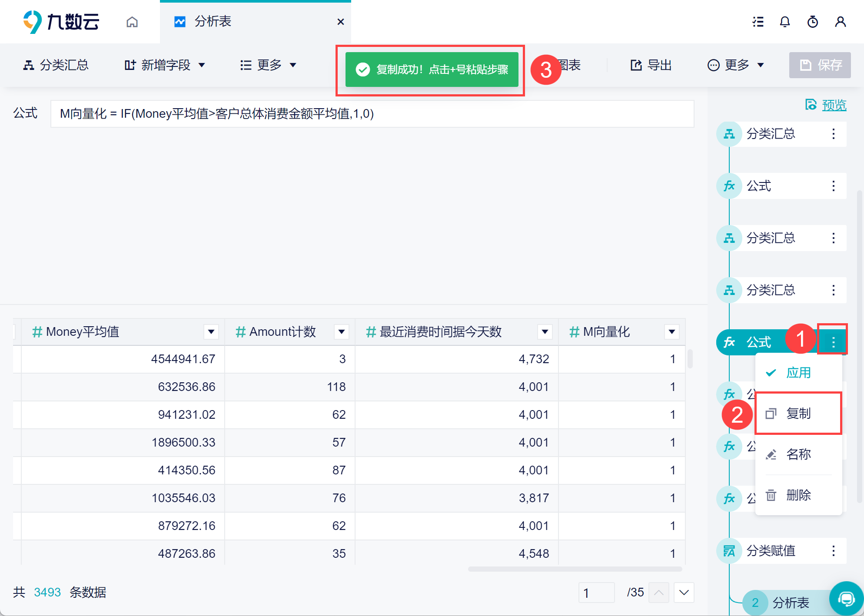This screenshot has height=616, width=864.
Task: Open the user account icon
Action: 840,22
